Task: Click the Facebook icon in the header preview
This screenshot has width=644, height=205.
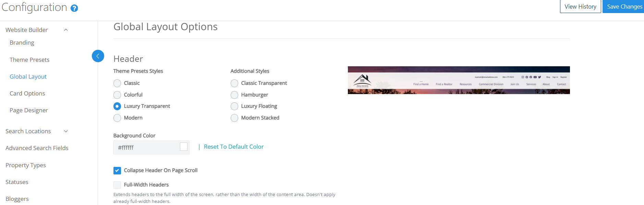Action: click(531, 77)
